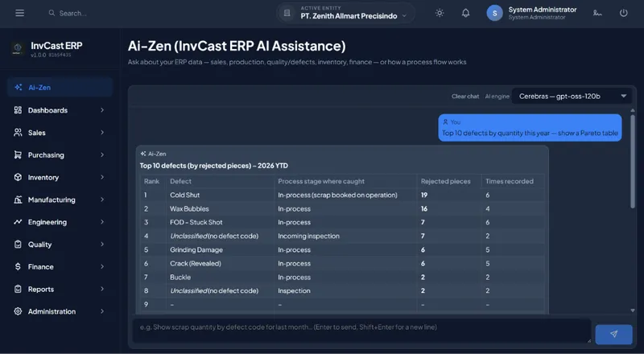Open notifications bell icon
Screen dimensions: 644x354
click(x=465, y=13)
